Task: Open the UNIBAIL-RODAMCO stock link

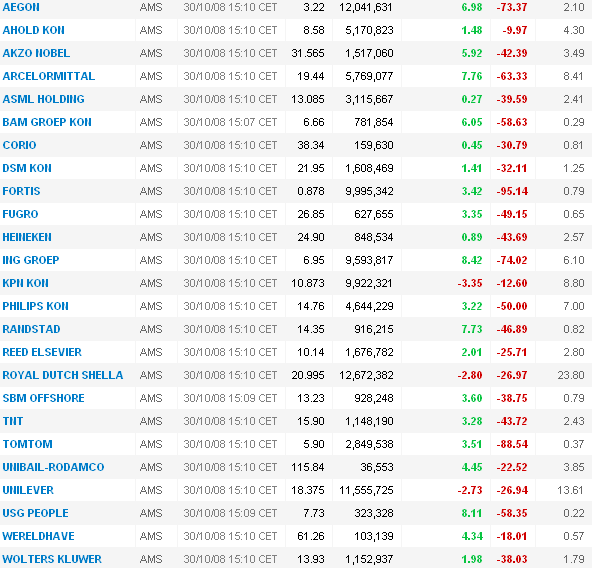Action: point(53,468)
